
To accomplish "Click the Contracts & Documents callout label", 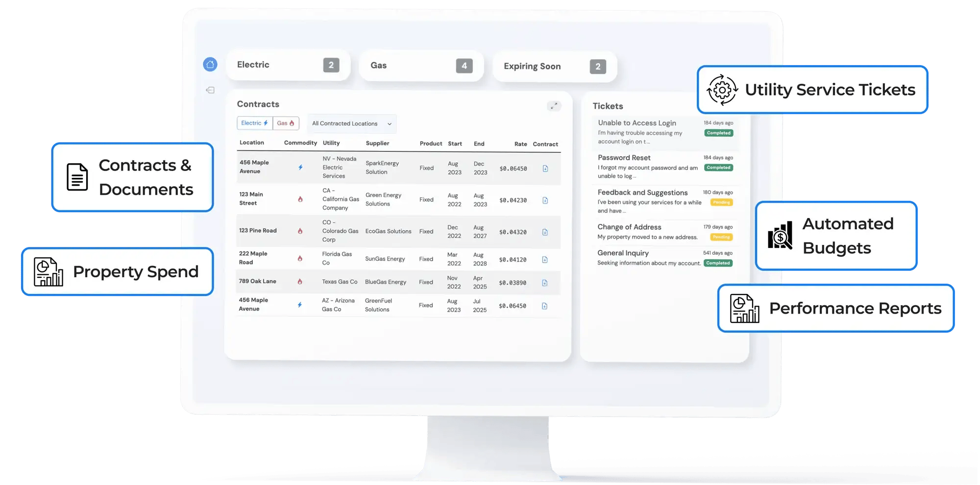I will point(146,177).
